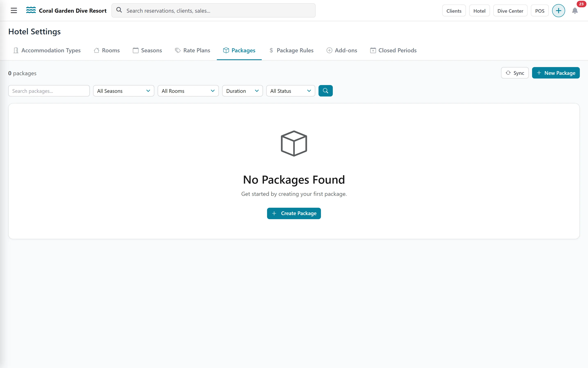Switch to the Package Rules tab
The height and width of the screenshot is (368, 588).
click(291, 50)
